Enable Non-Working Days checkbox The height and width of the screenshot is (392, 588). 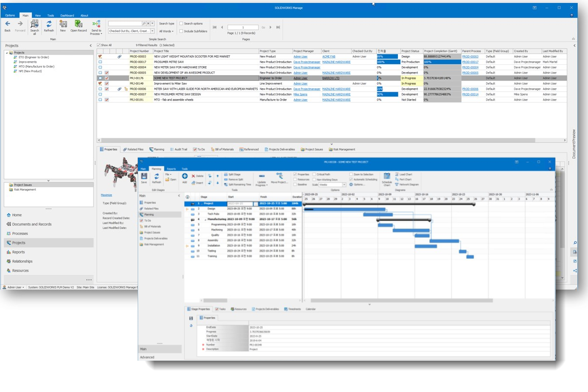(314, 179)
